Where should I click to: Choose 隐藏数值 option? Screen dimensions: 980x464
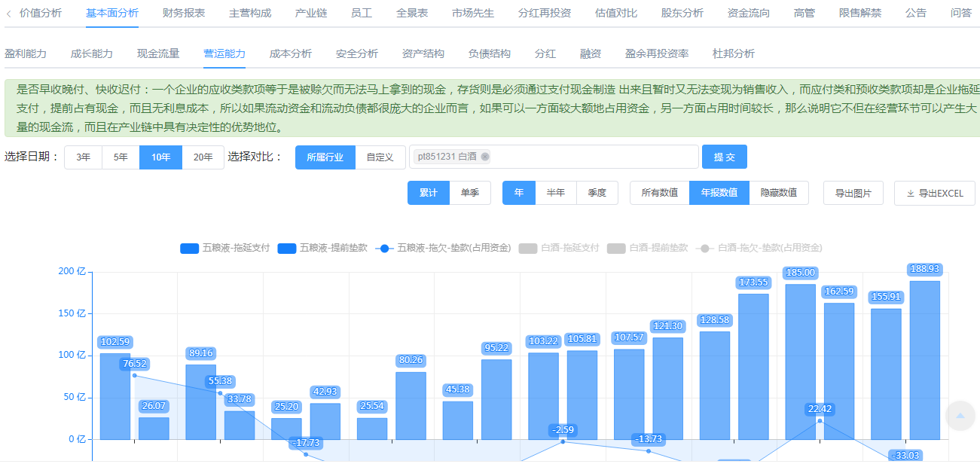click(779, 193)
